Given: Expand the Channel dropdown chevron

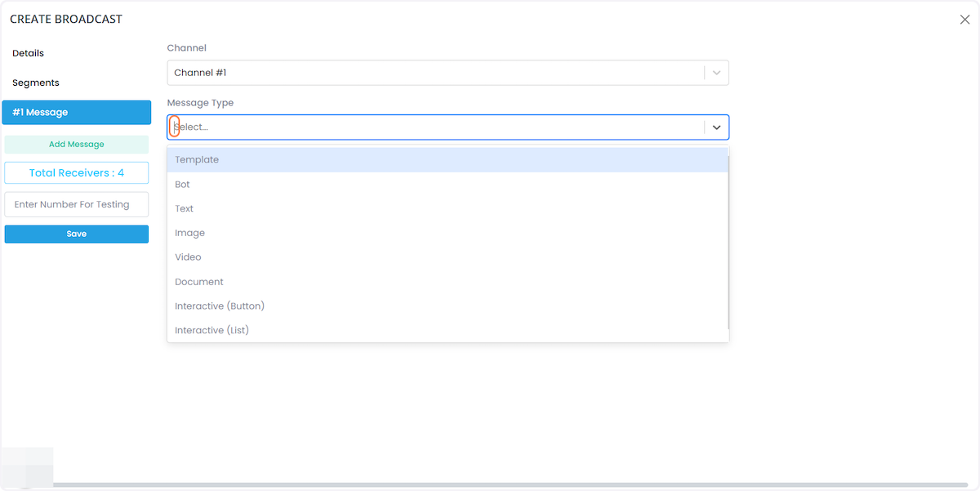Looking at the screenshot, I should click(x=716, y=73).
